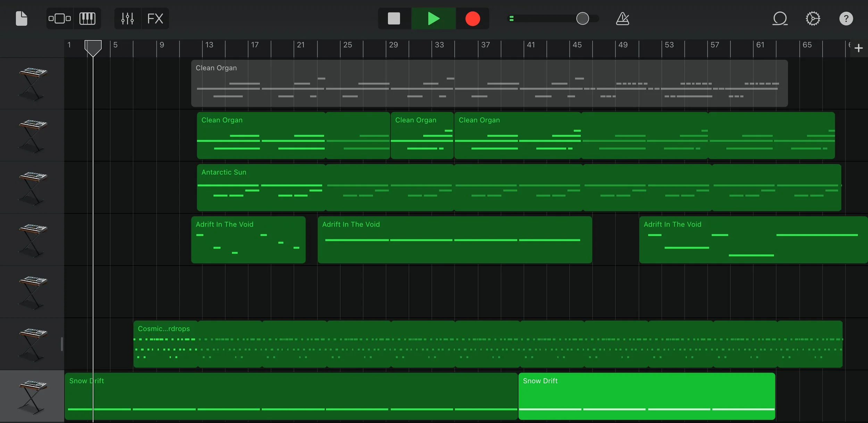Expand the track headers using the side drag handle
868x423 pixels.
click(62, 344)
